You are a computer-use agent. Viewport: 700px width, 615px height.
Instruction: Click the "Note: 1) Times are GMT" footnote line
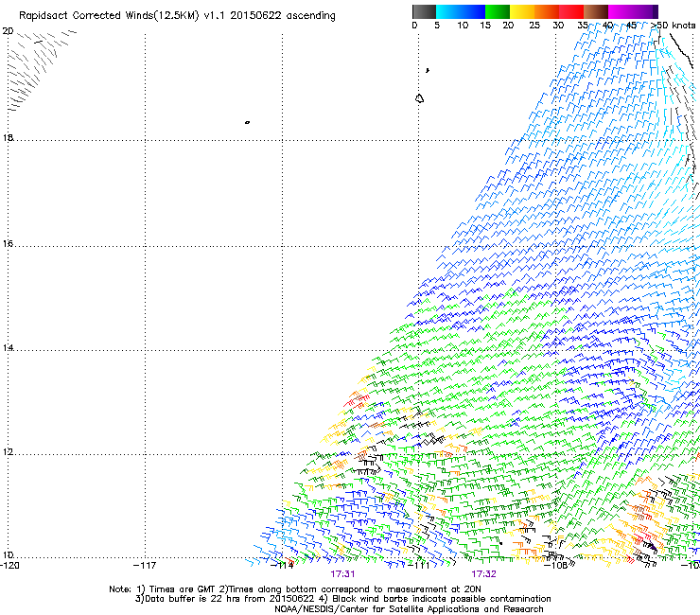(x=294, y=589)
